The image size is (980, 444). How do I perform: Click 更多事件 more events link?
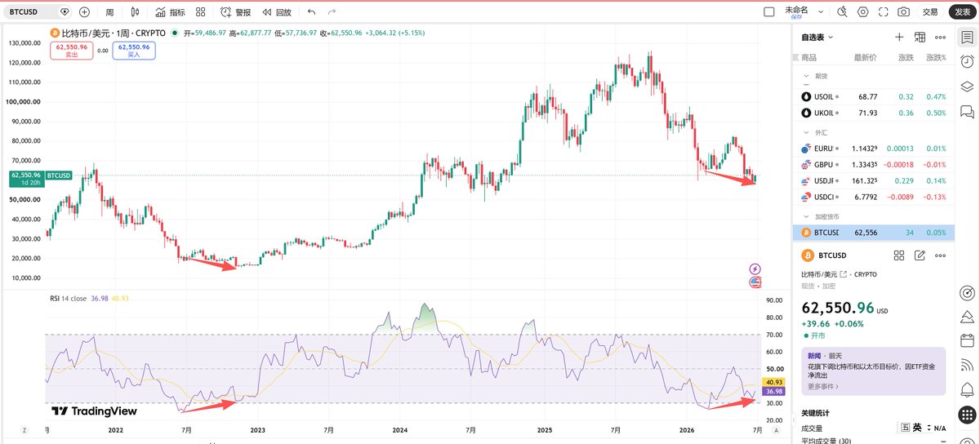(x=824, y=386)
